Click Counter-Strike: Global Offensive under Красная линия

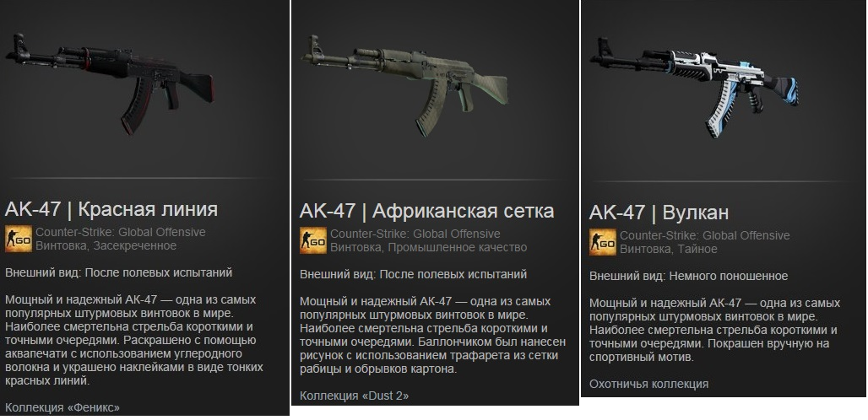pyautogui.click(x=121, y=232)
